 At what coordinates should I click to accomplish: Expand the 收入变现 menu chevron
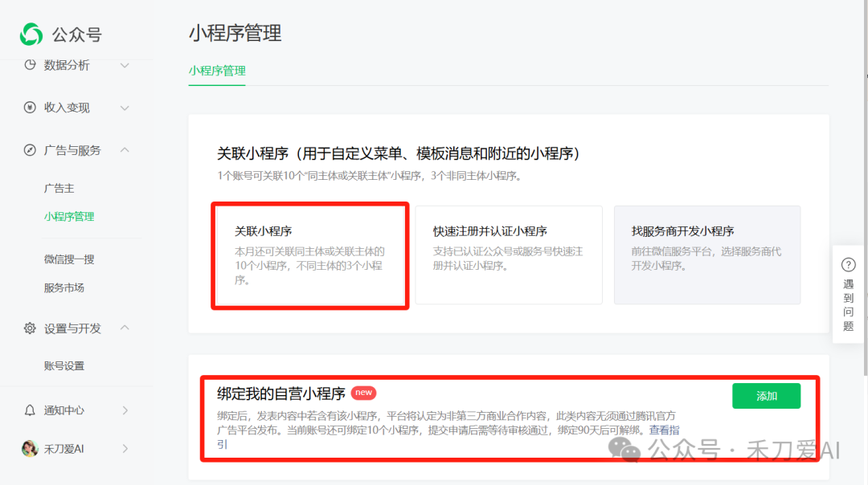click(x=125, y=108)
